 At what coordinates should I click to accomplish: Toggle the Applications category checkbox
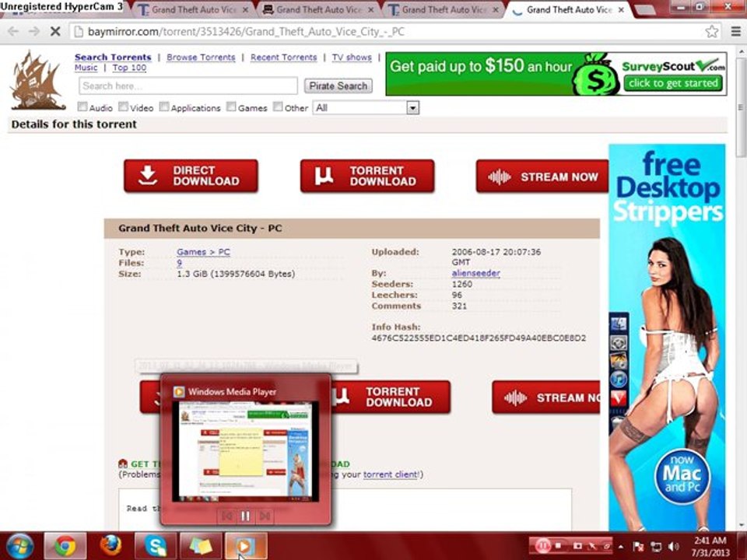(164, 107)
